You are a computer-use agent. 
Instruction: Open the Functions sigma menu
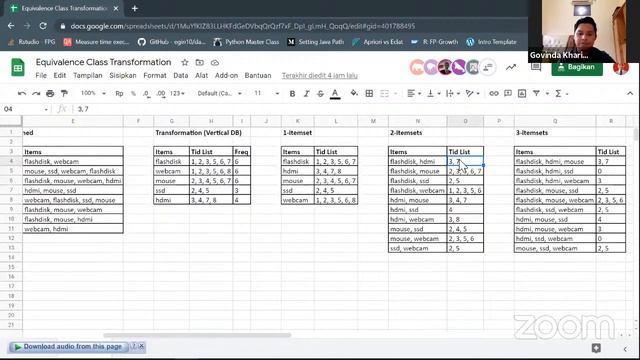[x=561, y=93]
